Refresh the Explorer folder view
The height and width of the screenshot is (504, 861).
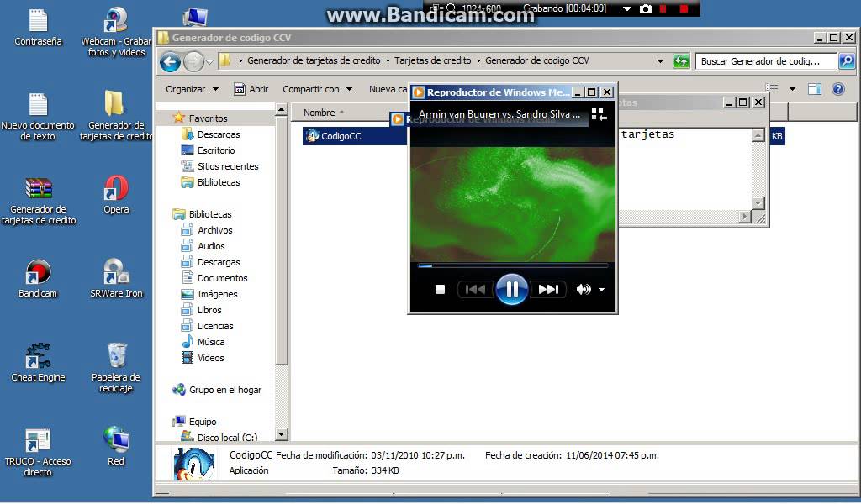click(681, 60)
